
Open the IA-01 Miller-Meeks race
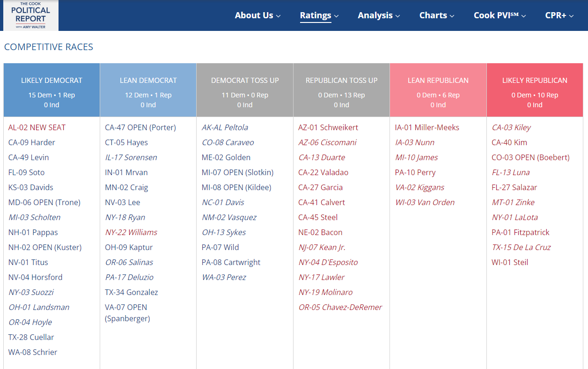427,127
